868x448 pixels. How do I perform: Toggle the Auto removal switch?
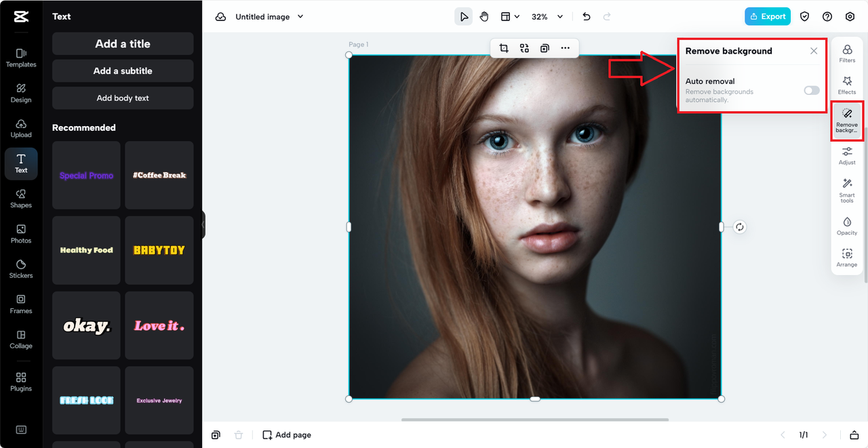812,90
